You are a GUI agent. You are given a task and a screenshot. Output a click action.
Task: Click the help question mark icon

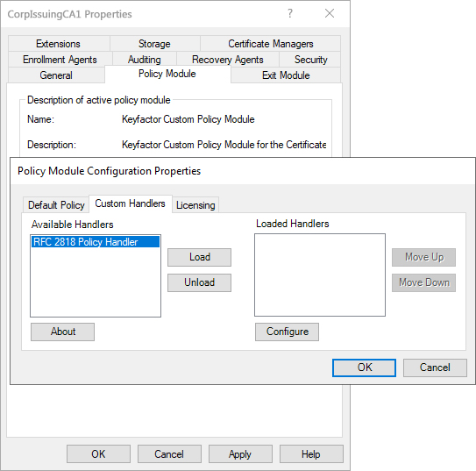tap(290, 14)
